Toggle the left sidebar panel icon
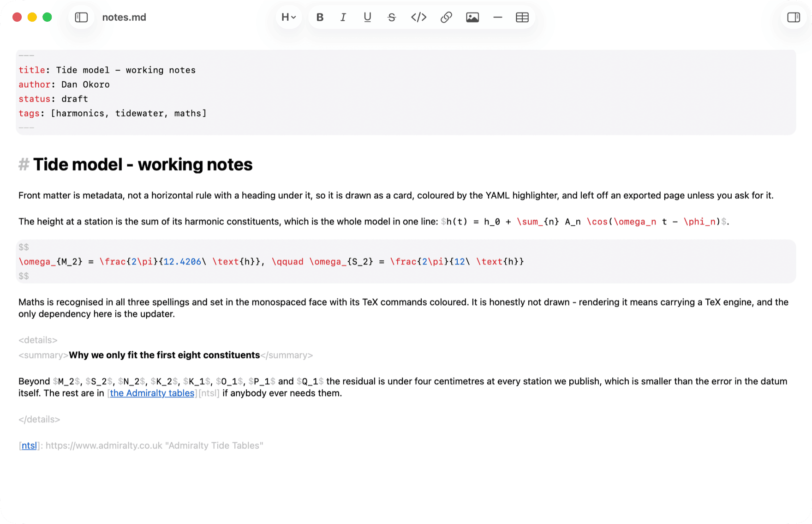The width and height of the screenshot is (812, 524). point(81,18)
